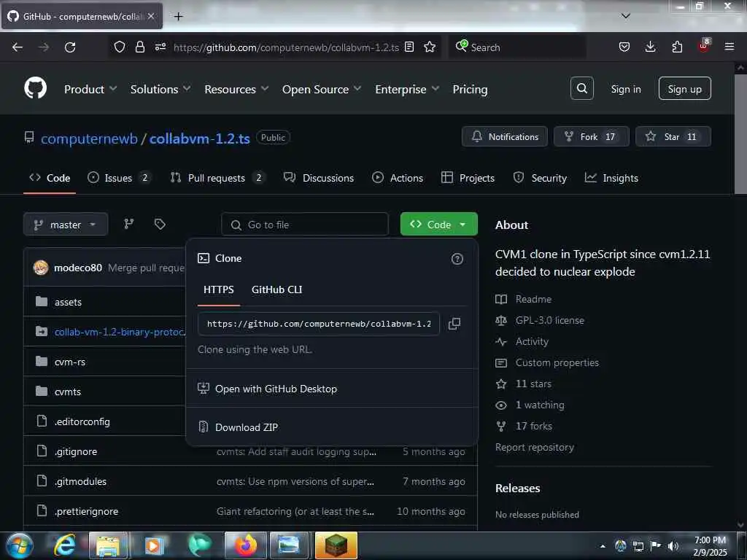Open the GPL-3.0 license link
Screen dimensions: 747x560
point(549,321)
